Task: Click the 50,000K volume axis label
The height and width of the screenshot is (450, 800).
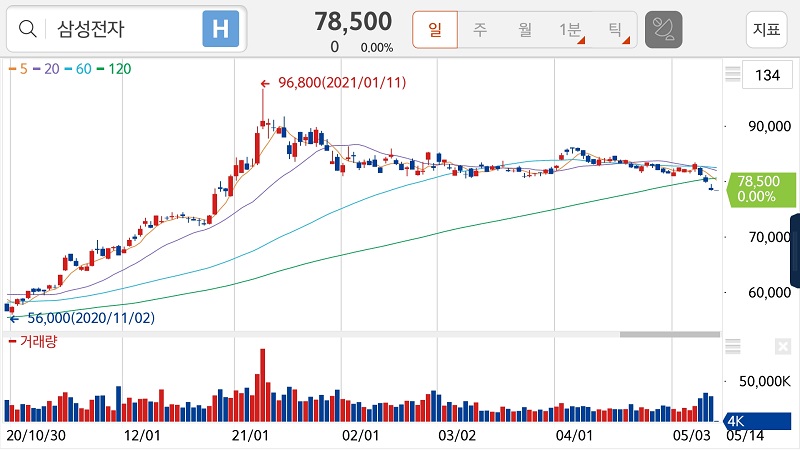Action: coord(765,382)
